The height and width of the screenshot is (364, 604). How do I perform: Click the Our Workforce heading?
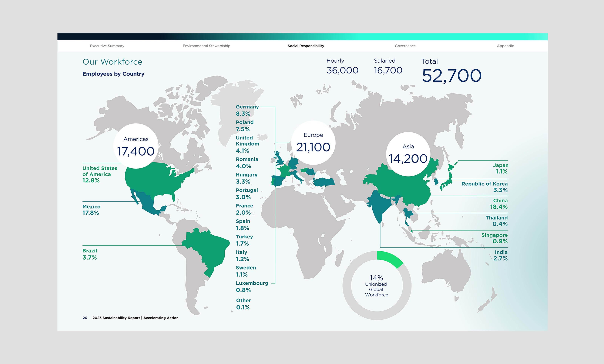coord(112,62)
